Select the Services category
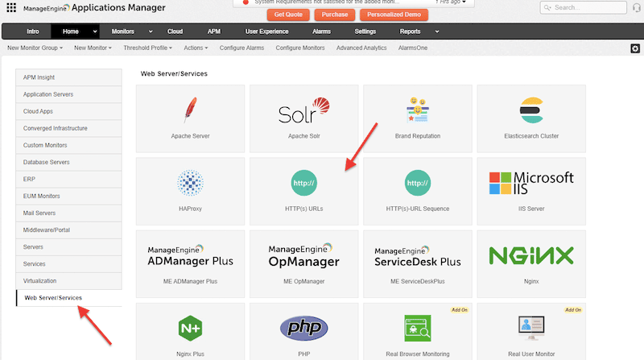 coord(68,264)
